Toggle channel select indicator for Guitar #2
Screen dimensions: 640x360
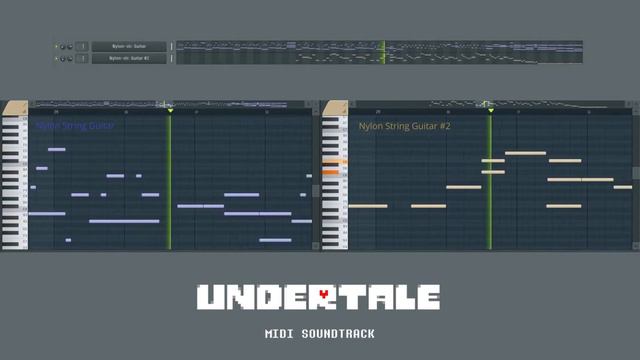point(171,59)
